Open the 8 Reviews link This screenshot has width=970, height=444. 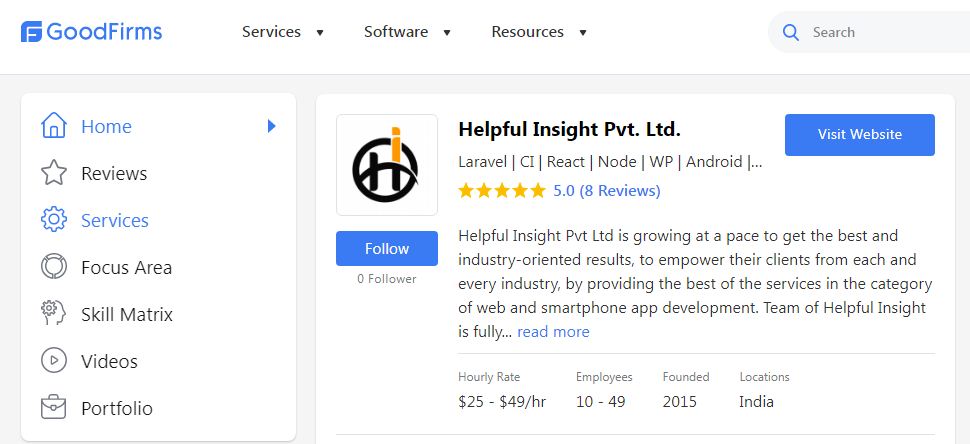(620, 190)
